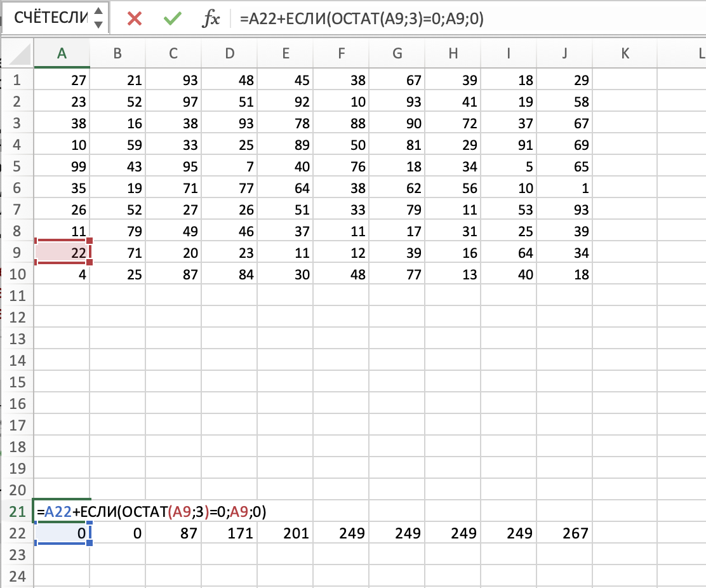The height and width of the screenshot is (588, 706).
Task: Click cell J22 showing 267
Action: coord(564,533)
